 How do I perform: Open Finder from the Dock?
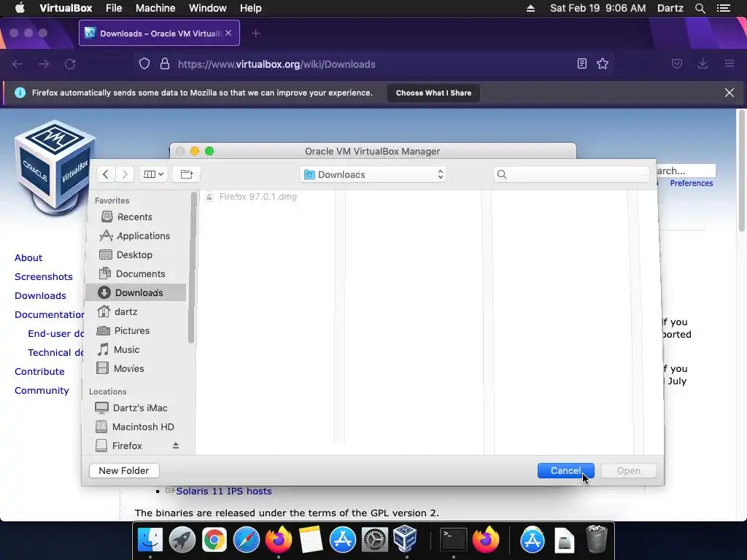(150, 540)
